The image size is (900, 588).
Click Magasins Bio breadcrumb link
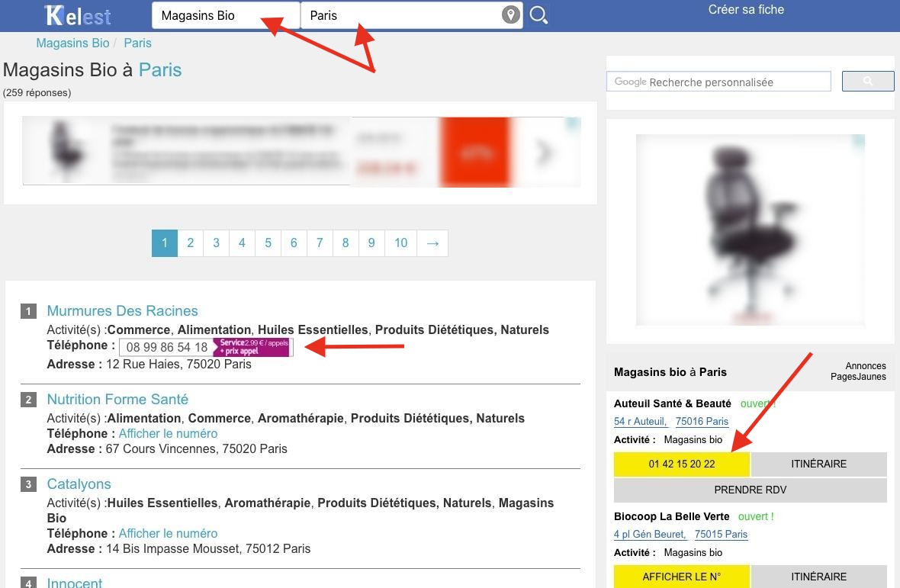pos(72,43)
